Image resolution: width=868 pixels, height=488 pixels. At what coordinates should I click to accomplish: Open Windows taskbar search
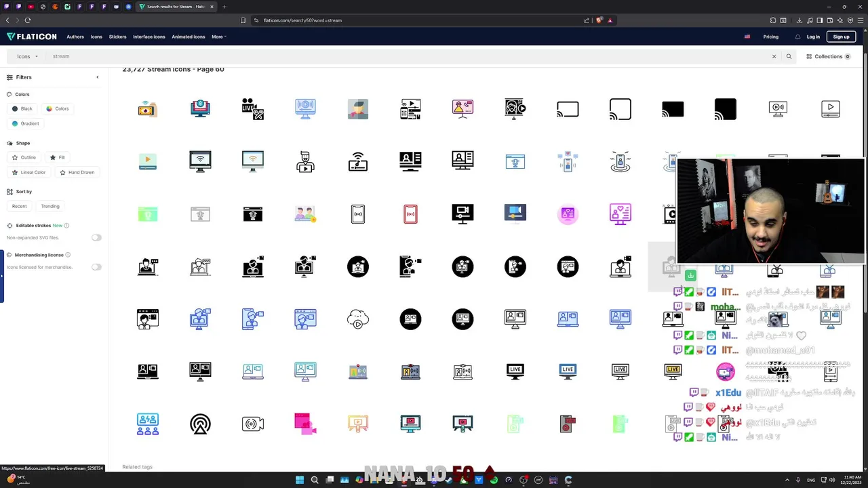[315, 480]
